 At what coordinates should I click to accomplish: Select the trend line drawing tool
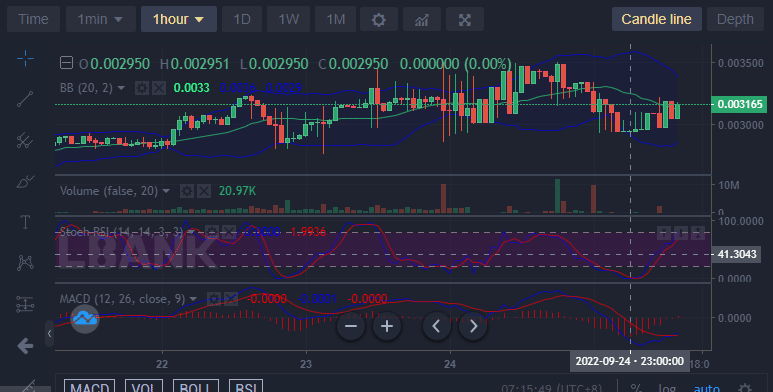[x=25, y=99]
